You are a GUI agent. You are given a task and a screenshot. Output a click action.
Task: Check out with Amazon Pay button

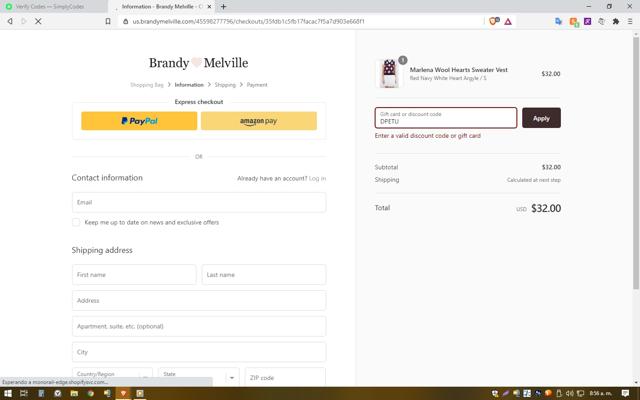click(259, 121)
